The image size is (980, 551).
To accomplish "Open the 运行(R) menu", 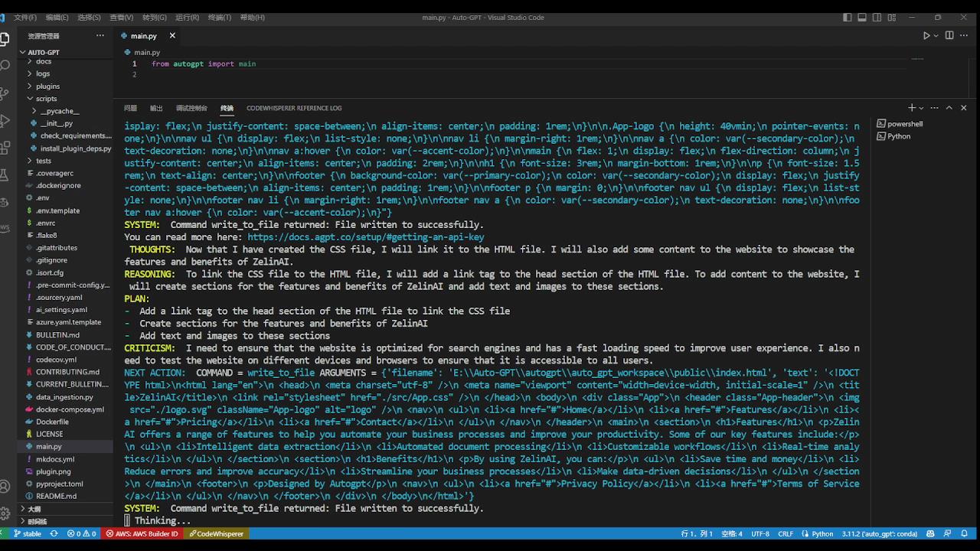I will tap(188, 18).
